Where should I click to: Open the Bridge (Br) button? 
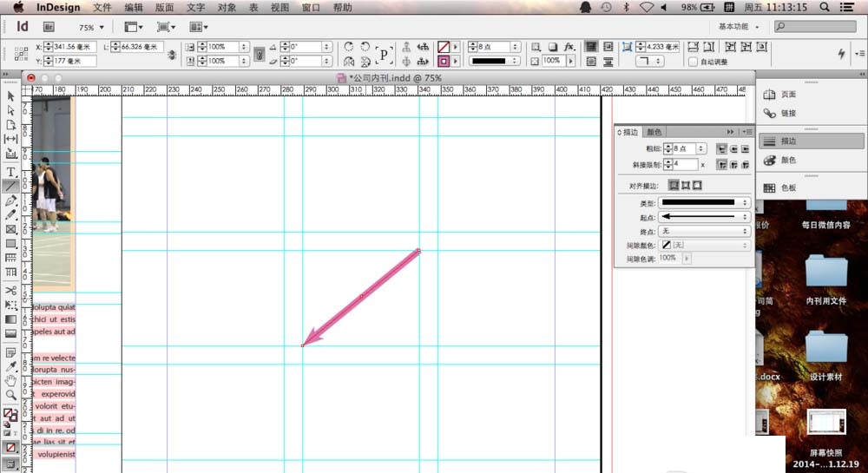coord(49,27)
